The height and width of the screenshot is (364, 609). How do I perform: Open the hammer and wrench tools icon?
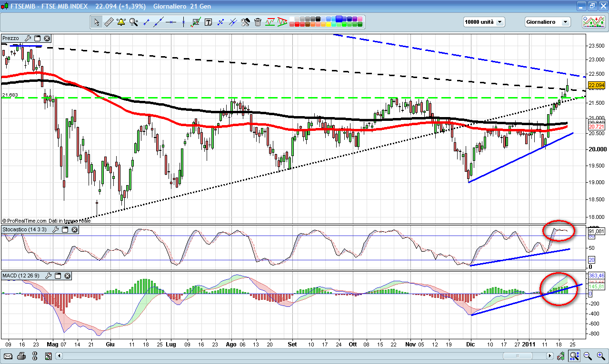tap(245, 22)
